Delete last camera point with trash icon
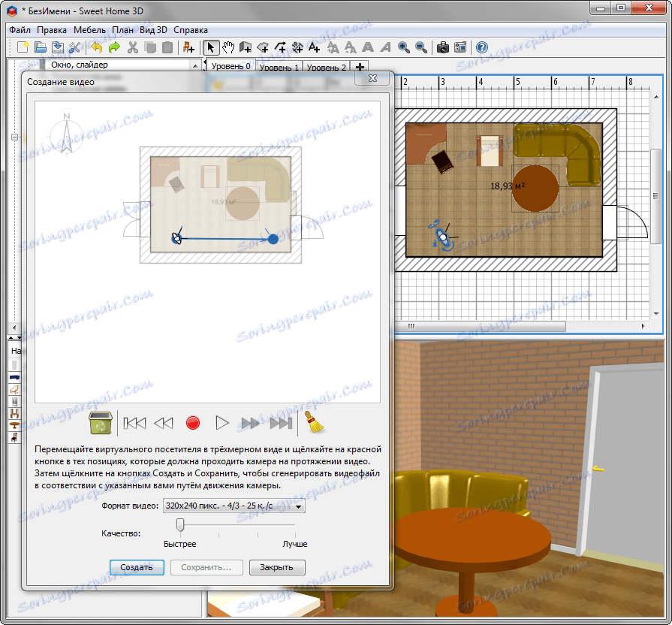The image size is (672, 625). point(101,423)
